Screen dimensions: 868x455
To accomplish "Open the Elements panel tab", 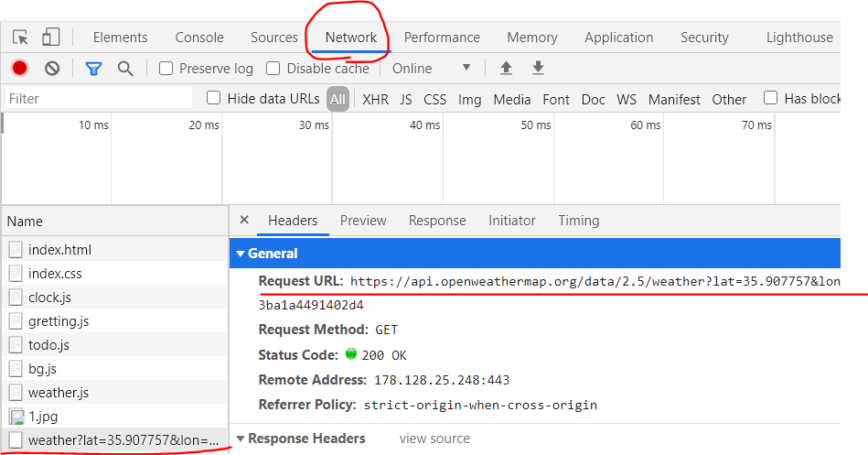I will [120, 38].
